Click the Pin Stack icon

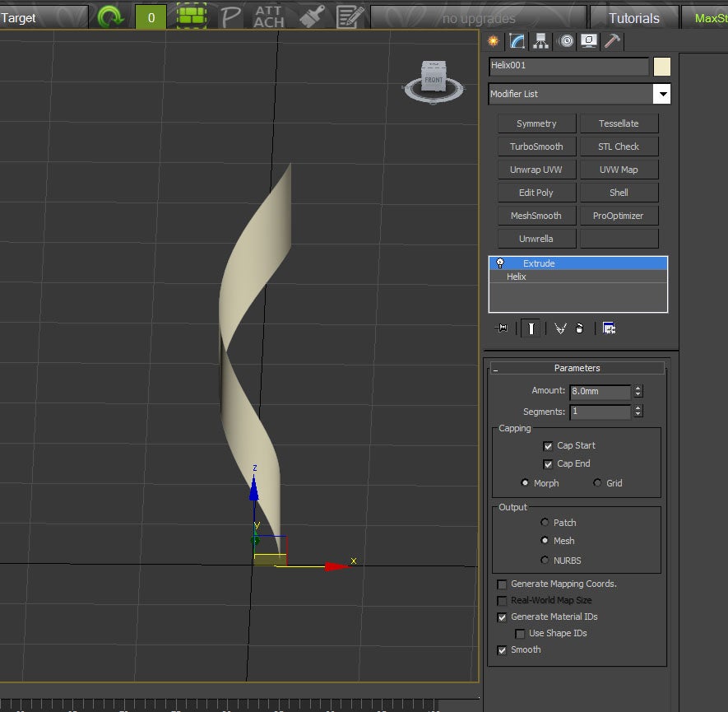click(502, 328)
